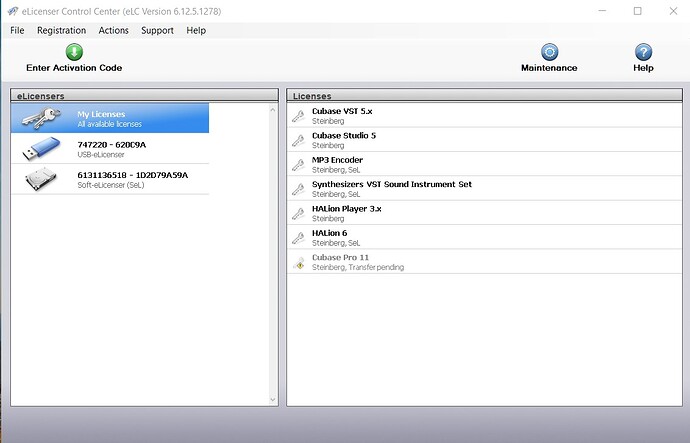
Task: Click the key icon beside HALion 6
Action: point(298,238)
